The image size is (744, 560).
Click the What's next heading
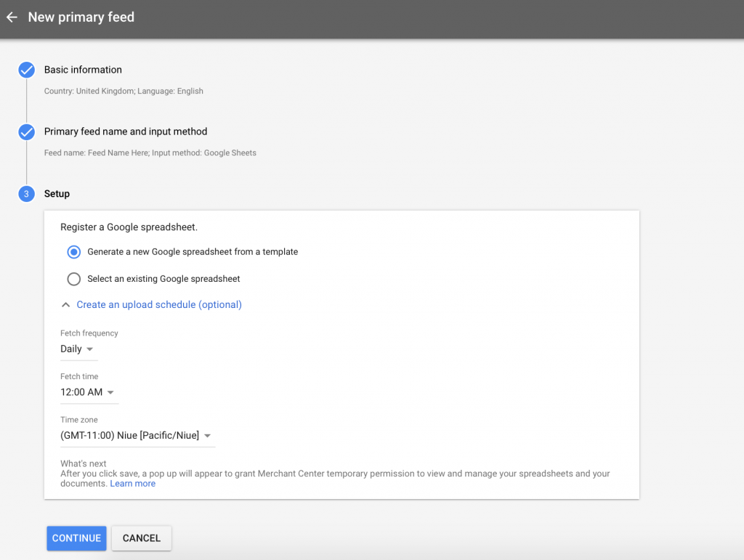83,463
